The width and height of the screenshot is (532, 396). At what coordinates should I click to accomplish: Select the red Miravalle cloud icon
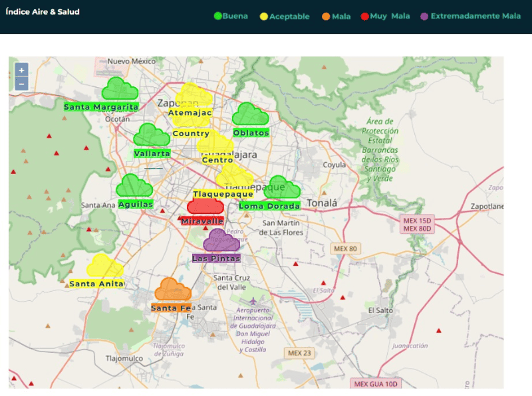coord(205,205)
